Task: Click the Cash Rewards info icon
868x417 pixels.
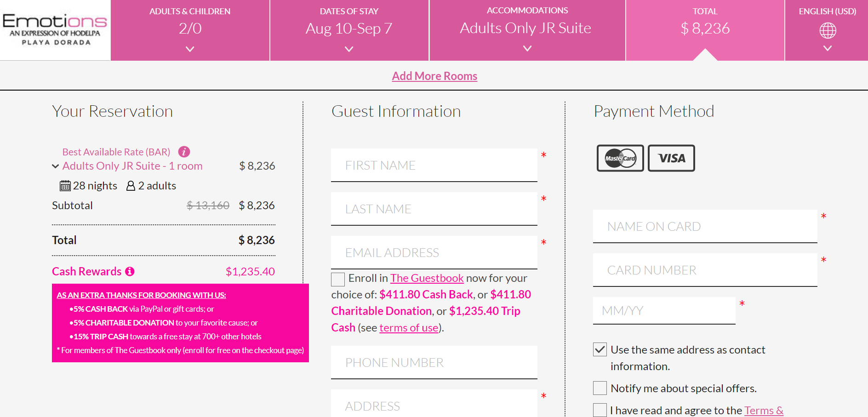Action: click(130, 272)
